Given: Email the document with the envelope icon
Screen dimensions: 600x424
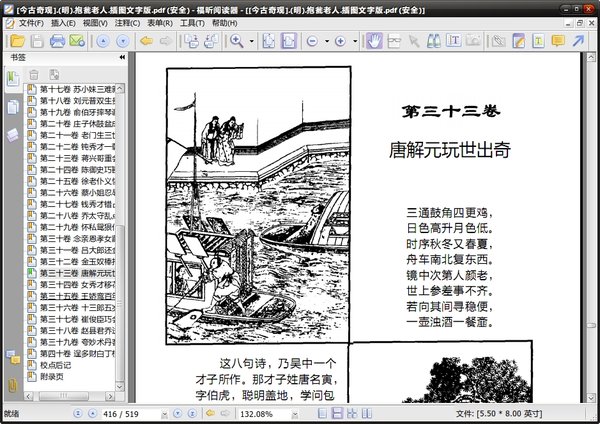Looking at the screenshot, I should (77, 41).
